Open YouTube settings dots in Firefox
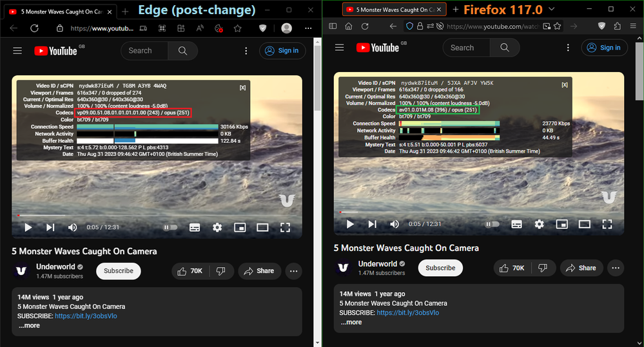Image resolution: width=644 pixels, height=347 pixels. click(x=568, y=48)
